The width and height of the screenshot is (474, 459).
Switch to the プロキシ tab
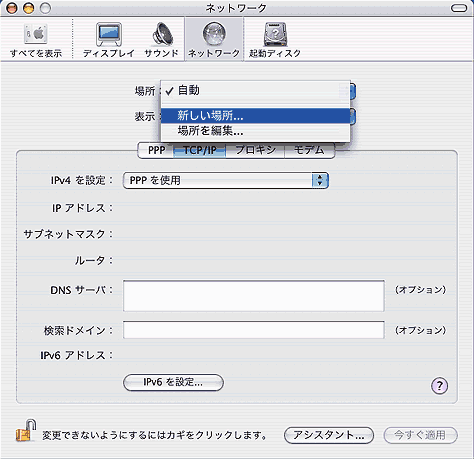(255, 150)
